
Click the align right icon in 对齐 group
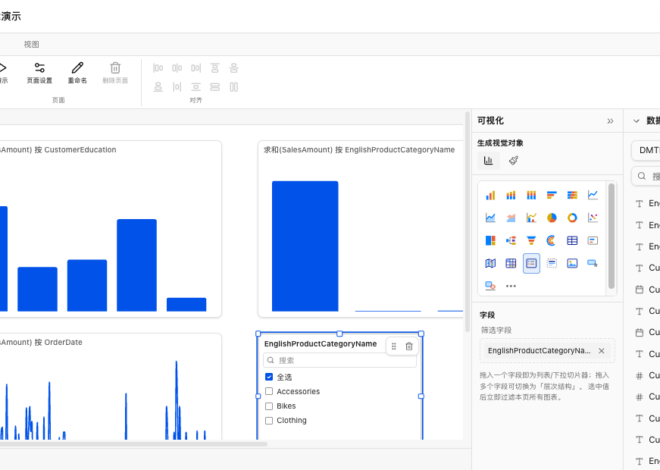[x=196, y=68]
